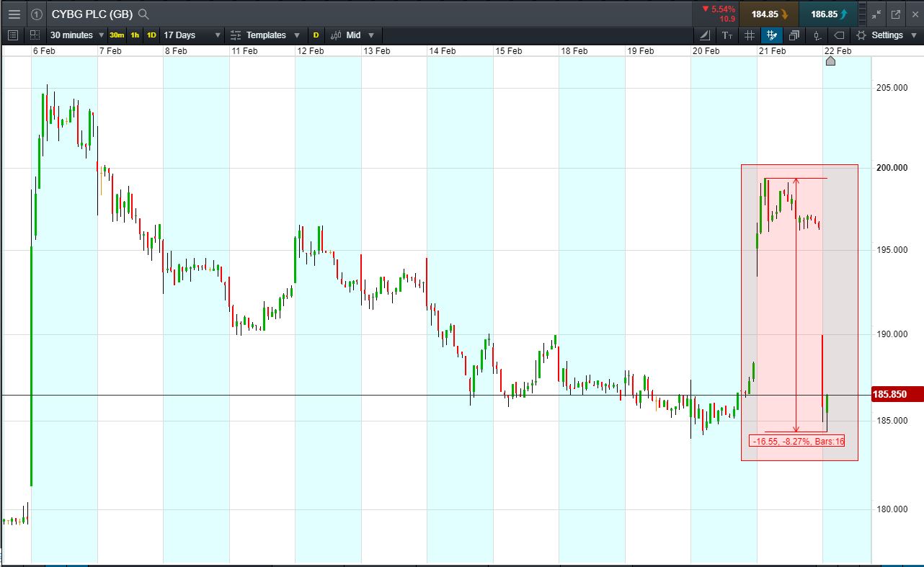This screenshot has width=924, height=567.
Task: Select the drawing tools triangle icon
Action: click(x=705, y=35)
